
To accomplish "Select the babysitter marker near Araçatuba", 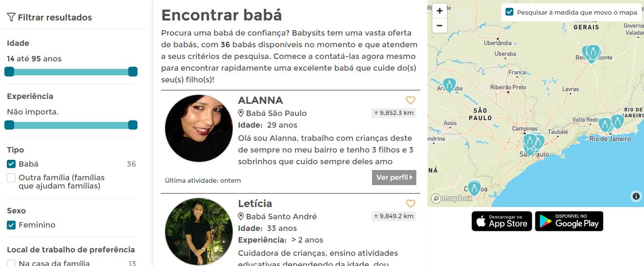I will pyautogui.click(x=449, y=86).
